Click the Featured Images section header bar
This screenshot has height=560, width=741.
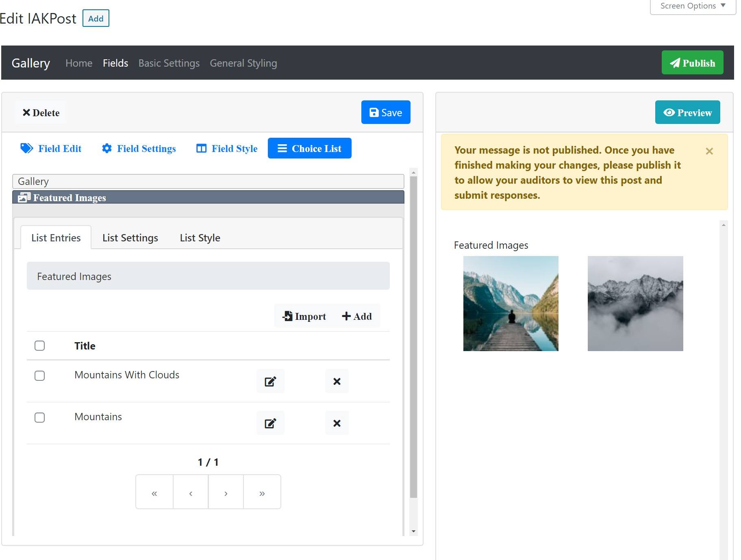(208, 197)
